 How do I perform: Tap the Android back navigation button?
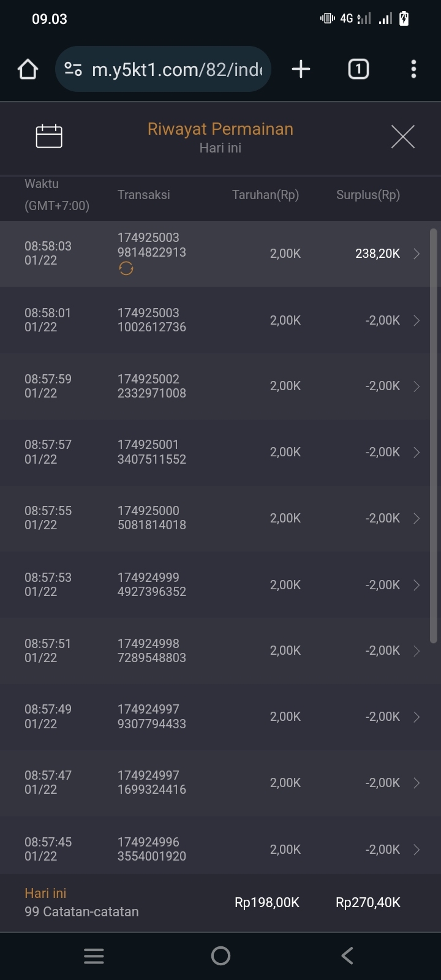point(347,956)
